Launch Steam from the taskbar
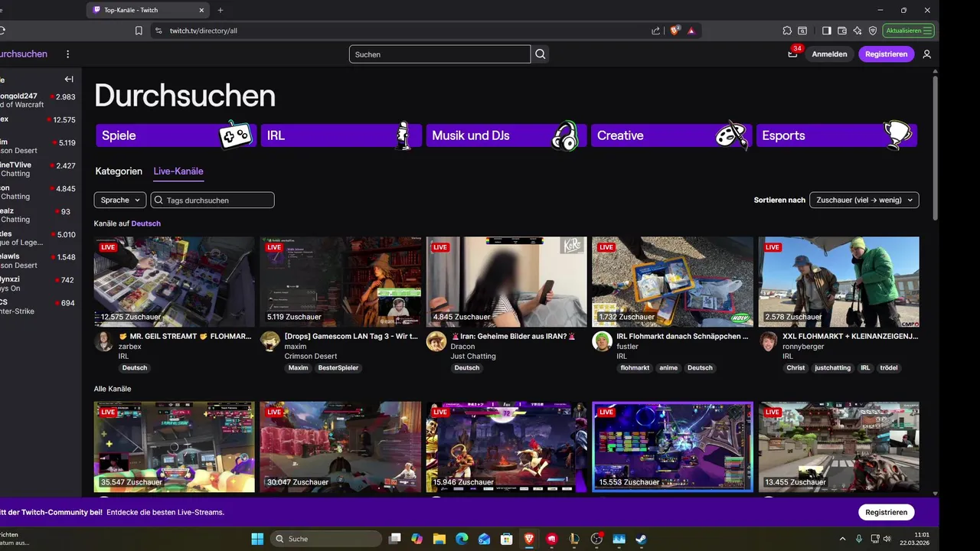This screenshot has height=551, width=980. [641, 539]
